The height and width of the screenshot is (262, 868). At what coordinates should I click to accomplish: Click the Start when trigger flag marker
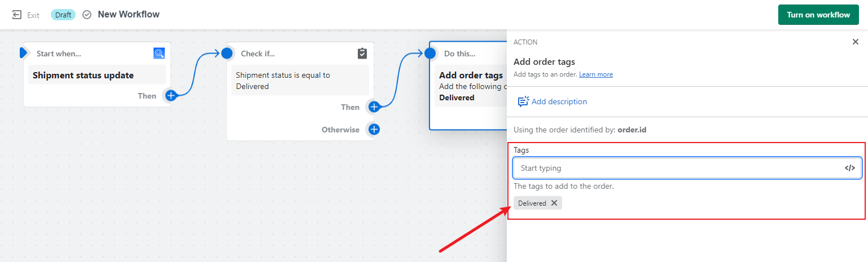23,53
